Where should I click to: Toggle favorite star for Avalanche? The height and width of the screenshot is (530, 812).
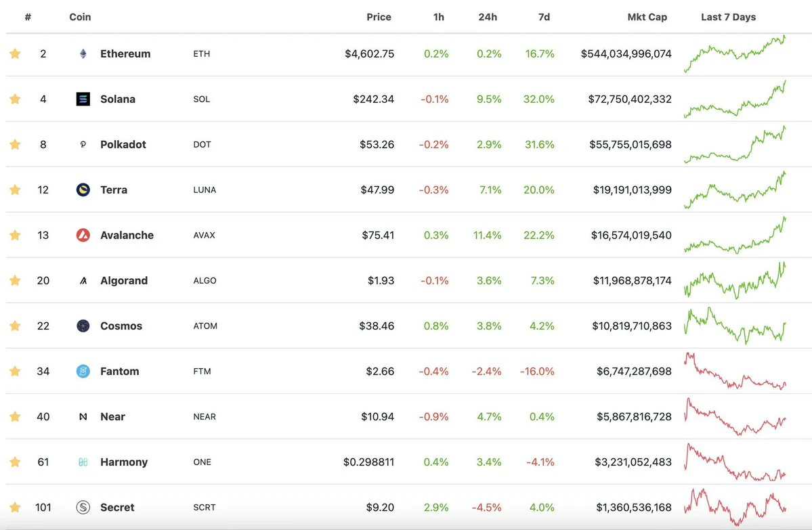coord(15,235)
